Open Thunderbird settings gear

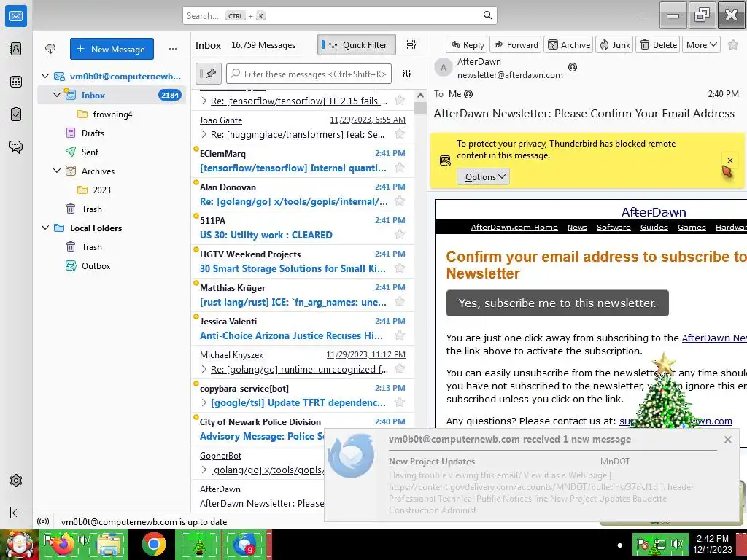click(16, 481)
